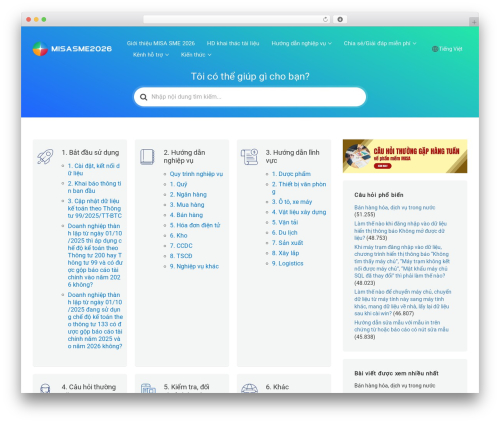Open the 3. Ô tô, xe máy link

pos(292,202)
